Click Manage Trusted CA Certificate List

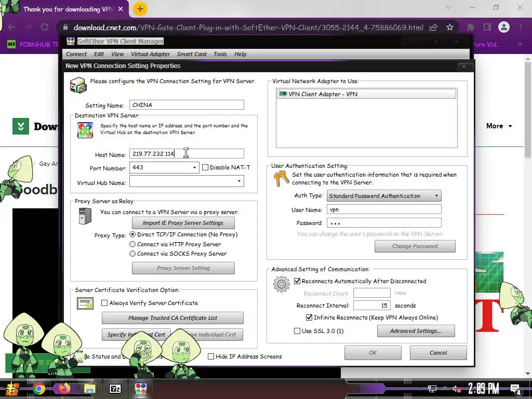172,318
